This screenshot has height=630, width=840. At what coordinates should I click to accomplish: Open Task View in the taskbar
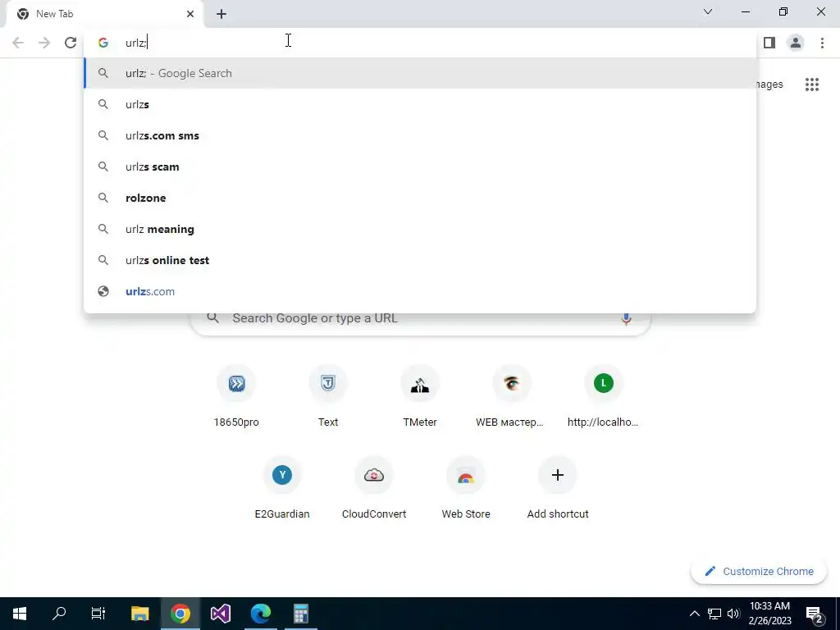(x=98, y=614)
